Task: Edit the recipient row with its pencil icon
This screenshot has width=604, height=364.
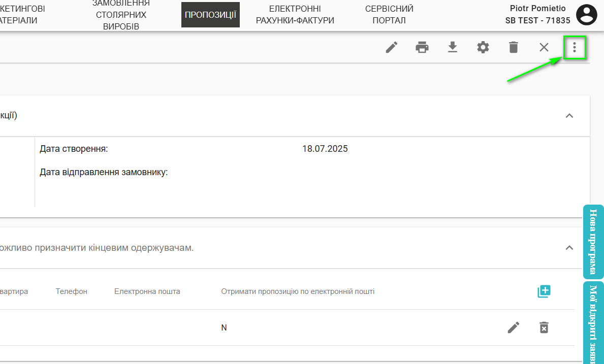Action: point(514,327)
